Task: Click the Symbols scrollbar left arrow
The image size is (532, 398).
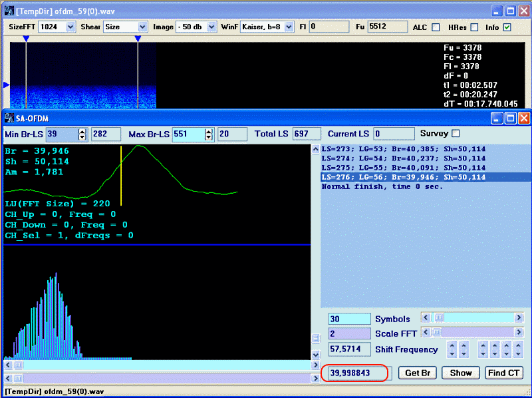Action: tap(426, 318)
